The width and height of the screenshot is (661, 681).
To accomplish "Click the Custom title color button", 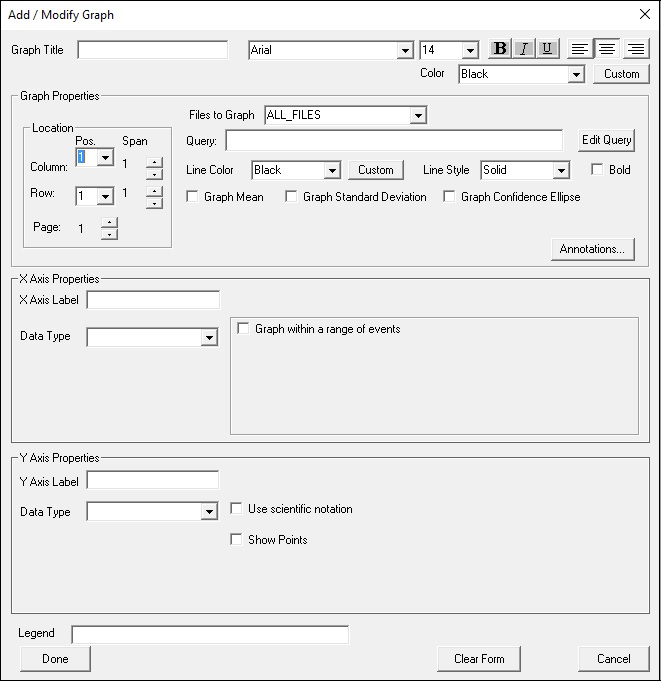I will tap(621, 74).
